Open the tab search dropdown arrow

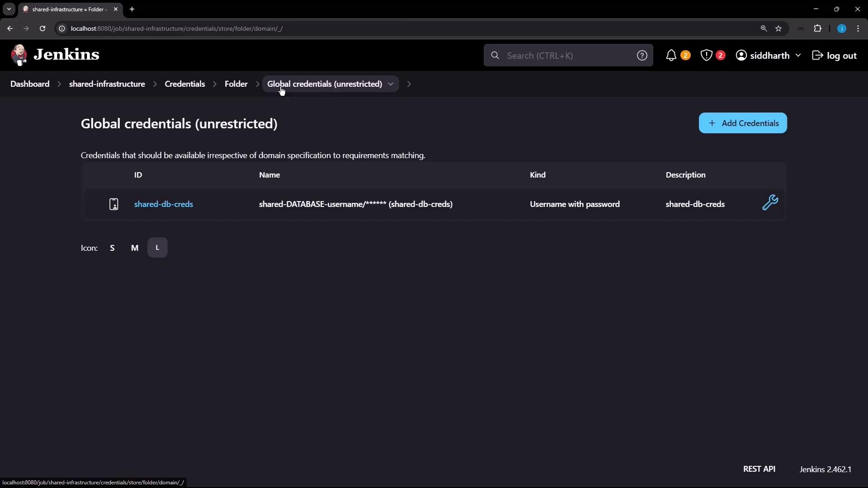[9, 9]
